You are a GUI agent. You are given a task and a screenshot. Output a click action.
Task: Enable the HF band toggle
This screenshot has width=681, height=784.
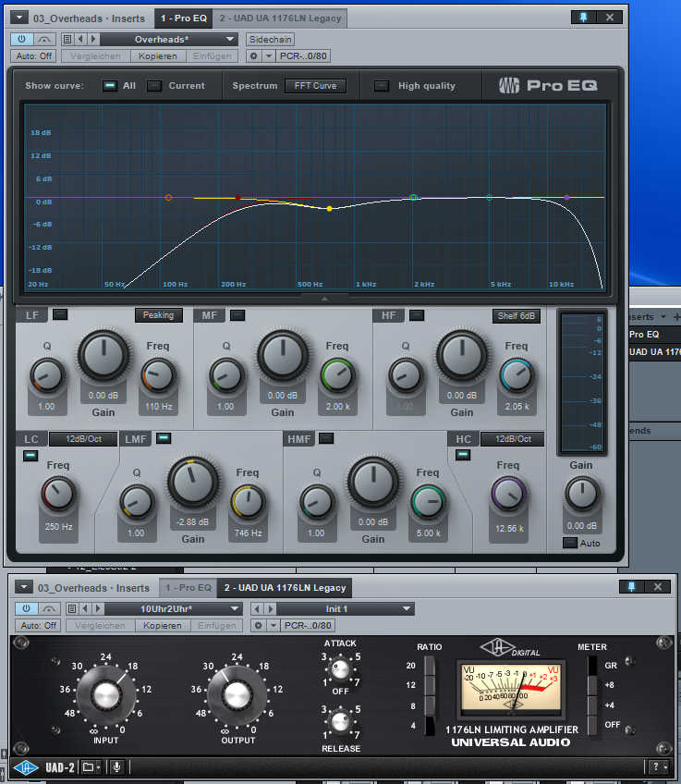[417, 315]
